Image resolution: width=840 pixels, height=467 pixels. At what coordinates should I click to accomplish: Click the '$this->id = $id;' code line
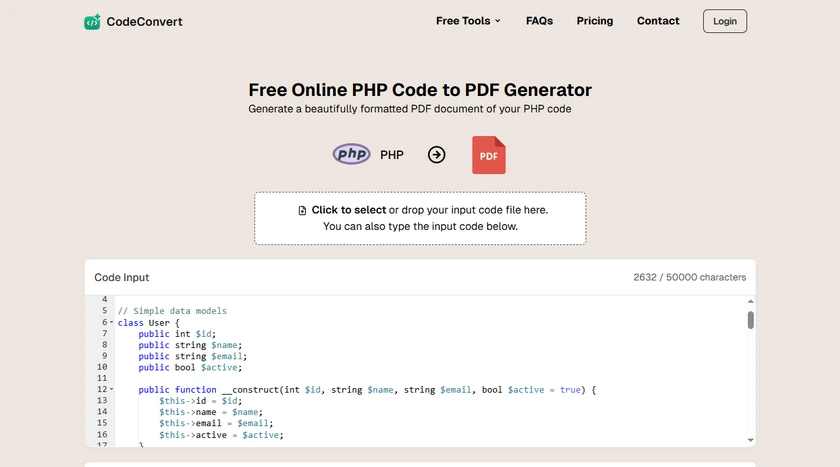[x=200, y=401]
